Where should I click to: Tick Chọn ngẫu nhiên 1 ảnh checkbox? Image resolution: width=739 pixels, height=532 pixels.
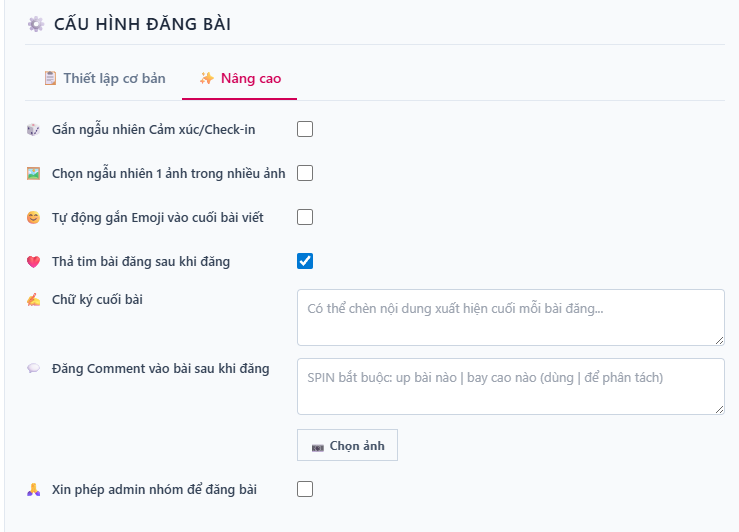coord(305,173)
